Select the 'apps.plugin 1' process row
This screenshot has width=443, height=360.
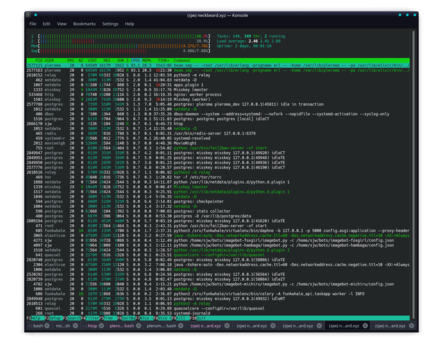point(218,85)
